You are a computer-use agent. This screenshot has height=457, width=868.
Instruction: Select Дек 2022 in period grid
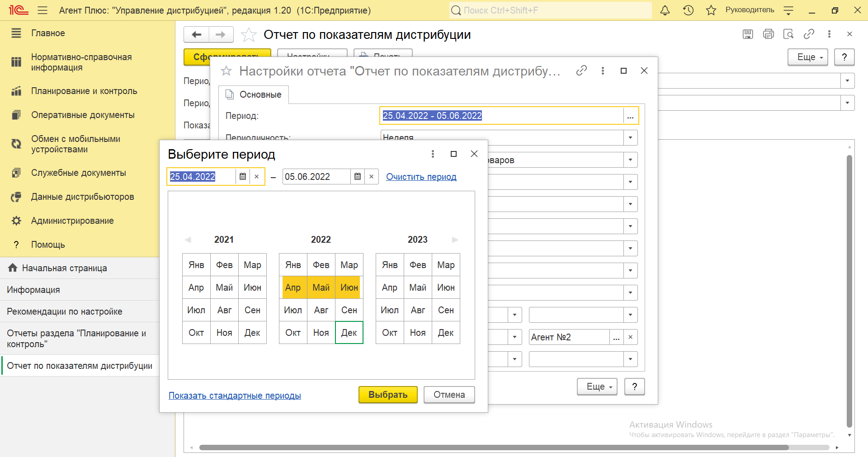click(349, 333)
